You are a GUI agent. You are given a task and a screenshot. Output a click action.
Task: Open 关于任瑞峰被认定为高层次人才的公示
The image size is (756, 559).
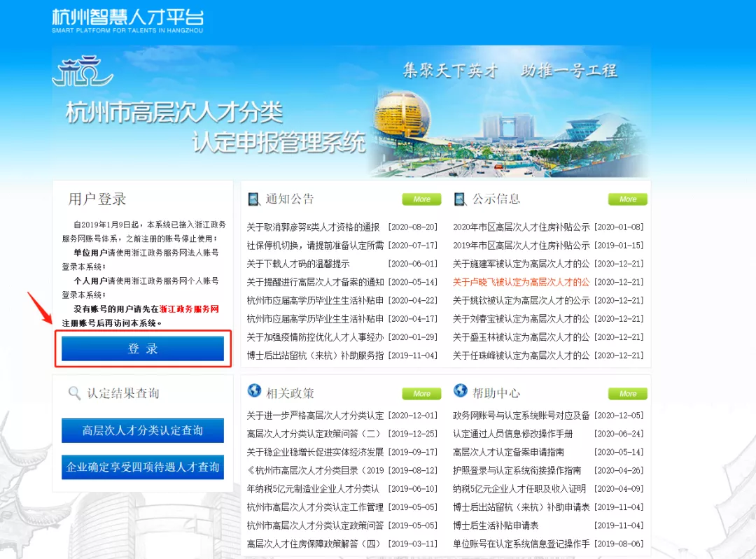[521, 355]
